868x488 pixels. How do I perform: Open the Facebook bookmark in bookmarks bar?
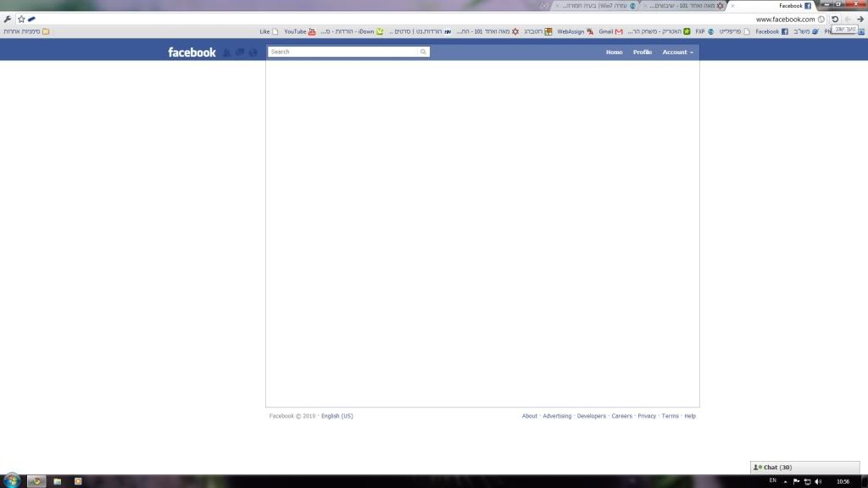tap(771, 31)
